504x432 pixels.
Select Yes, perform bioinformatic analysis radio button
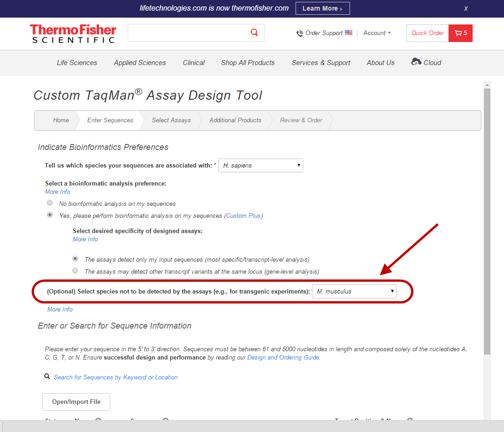[50, 215]
